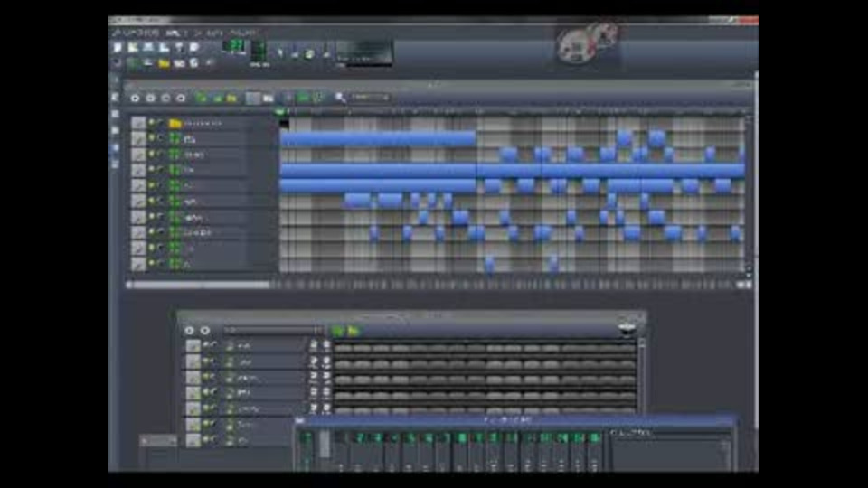Click record-while-playing in Song Editor
This screenshot has height=488, width=868.
[165, 99]
